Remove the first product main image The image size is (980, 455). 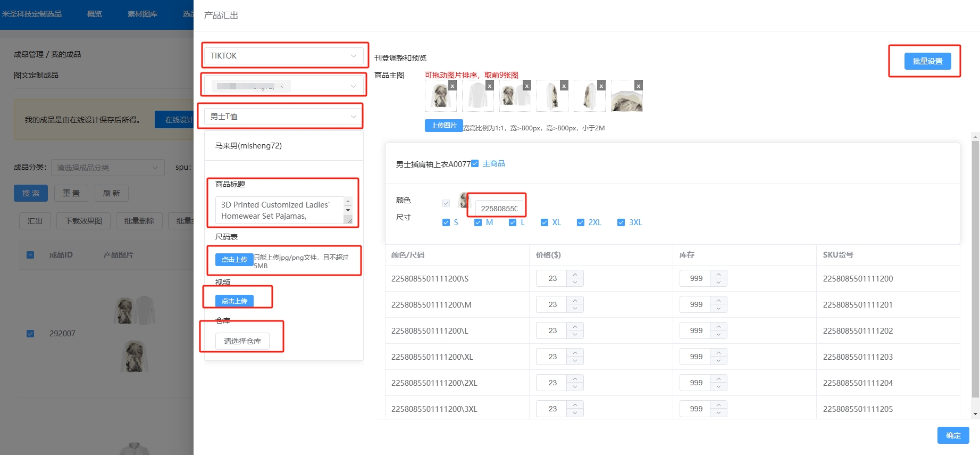[452, 86]
